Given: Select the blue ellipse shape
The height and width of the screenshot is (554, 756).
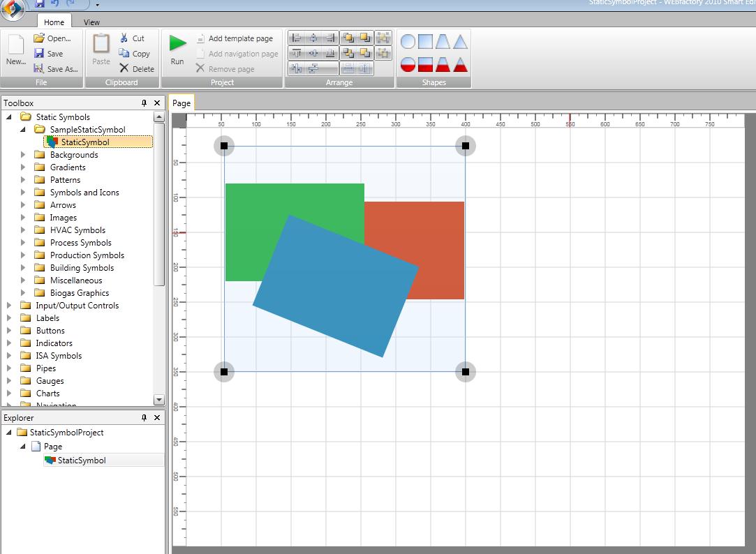Looking at the screenshot, I should (408, 43).
